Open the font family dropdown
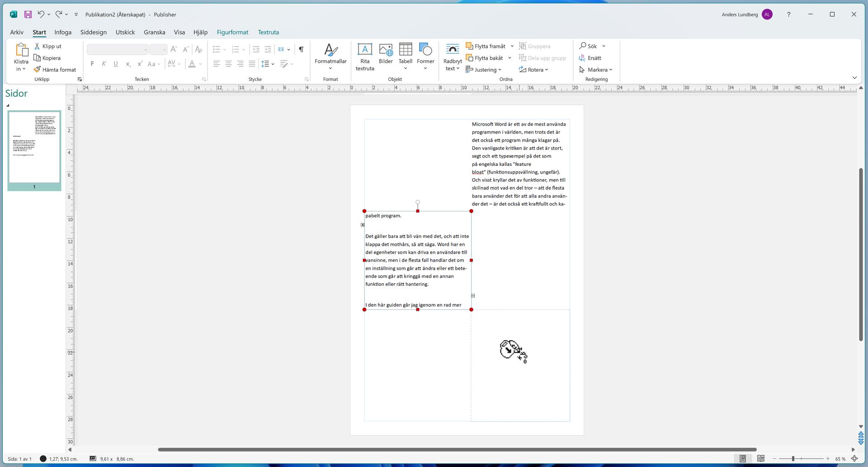 pos(117,49)
